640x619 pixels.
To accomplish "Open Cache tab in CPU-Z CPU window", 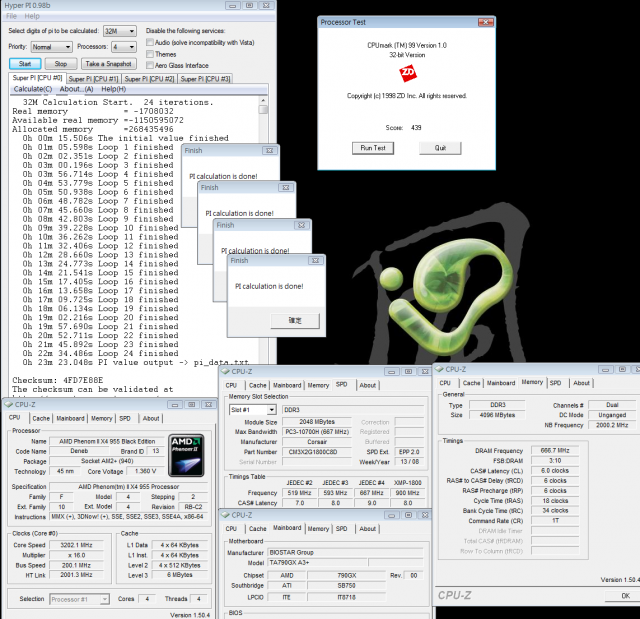I will (41, 418).
